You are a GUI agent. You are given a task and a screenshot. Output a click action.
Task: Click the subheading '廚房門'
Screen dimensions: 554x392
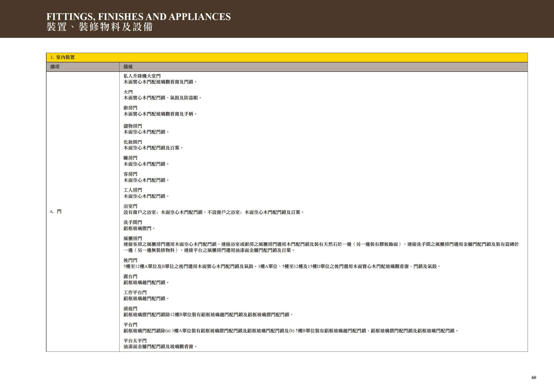coord(130,108)
